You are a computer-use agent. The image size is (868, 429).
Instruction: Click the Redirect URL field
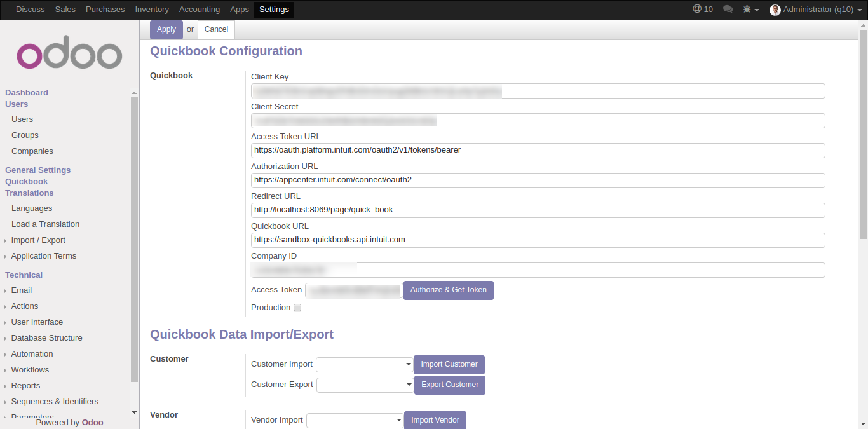538,210
